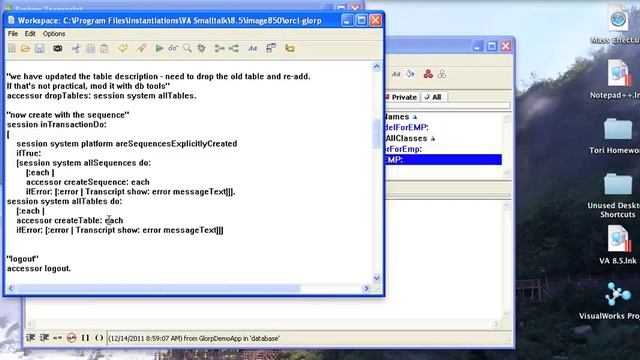Click the magnifying glass find icon
The width and height of the screenshot is (640, 360).
click(x=187, y=49)
